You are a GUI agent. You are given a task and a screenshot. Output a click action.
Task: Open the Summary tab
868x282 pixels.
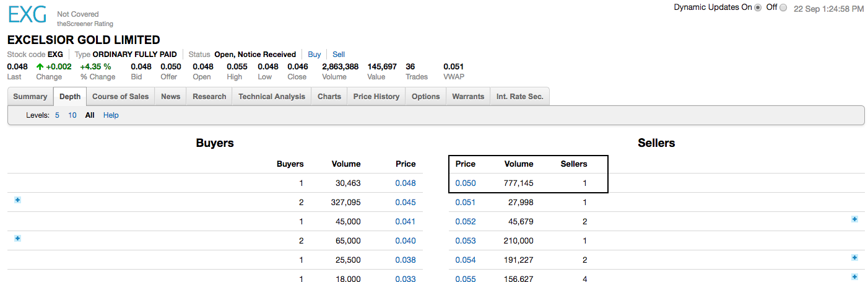(30, 97)
